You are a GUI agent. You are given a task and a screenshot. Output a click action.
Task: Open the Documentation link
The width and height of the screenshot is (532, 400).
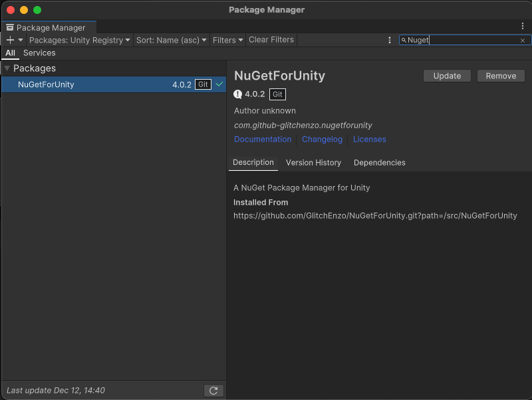pyautogui.click(x=263, y=140)
